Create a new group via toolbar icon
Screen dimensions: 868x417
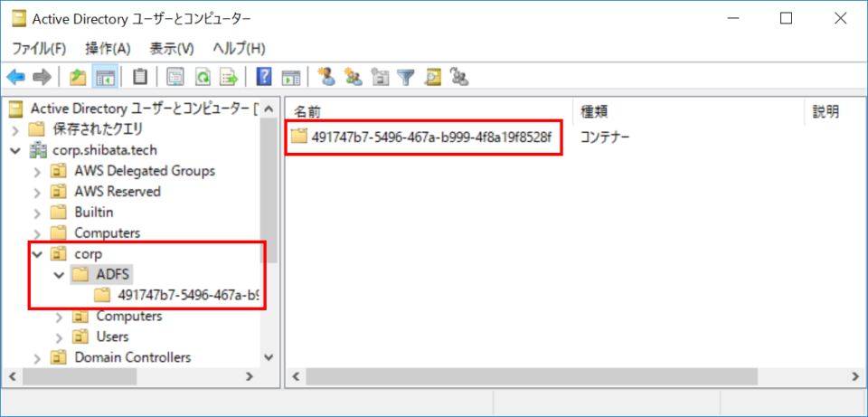tap(354, 78)
